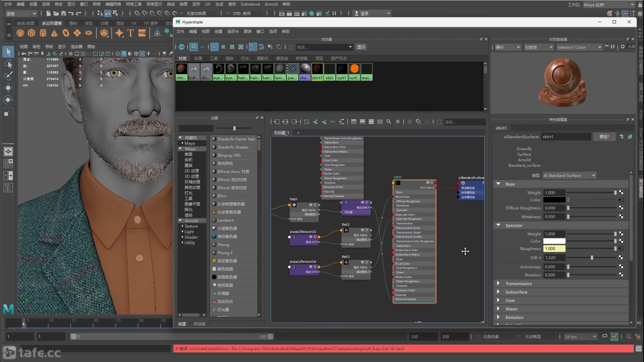Expand the Sheen section
The width and height of the screenshot is (644, 362).
tap(498, 309)
